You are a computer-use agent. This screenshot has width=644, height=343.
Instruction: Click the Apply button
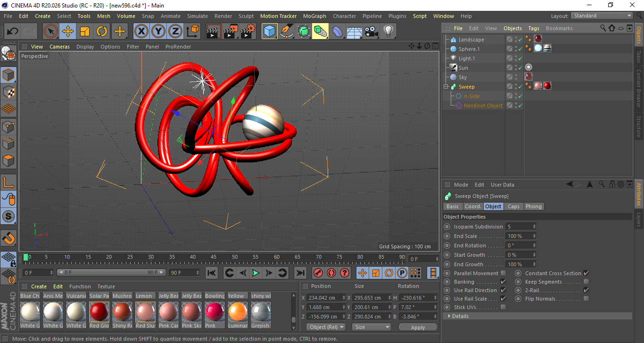[418, 327]
